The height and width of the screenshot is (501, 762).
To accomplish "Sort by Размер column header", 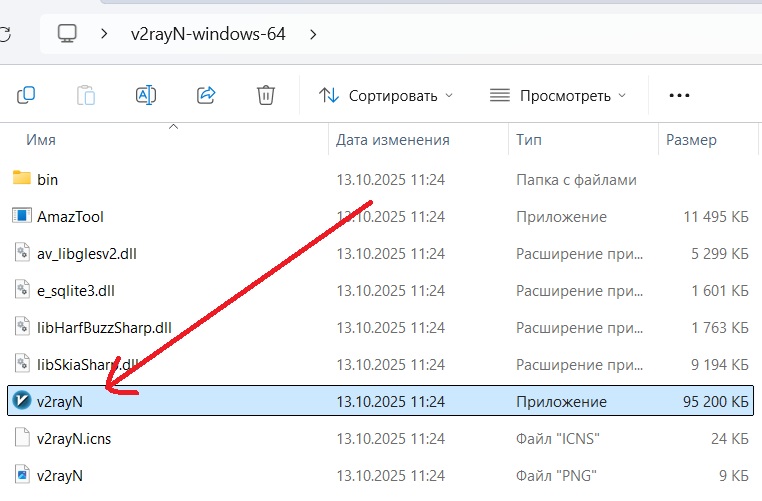I will pos(691,140).
